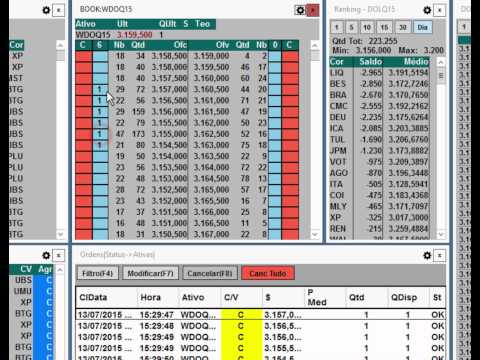Sort orders by C/V column header
This screenshot has width=480, height=360.
coord(241,297)
